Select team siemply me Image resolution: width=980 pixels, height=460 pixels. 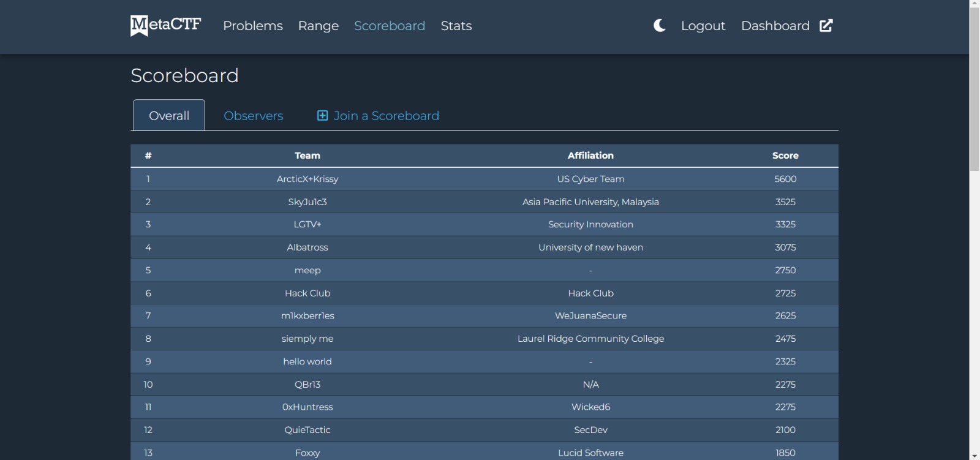(x=307, y=339)
